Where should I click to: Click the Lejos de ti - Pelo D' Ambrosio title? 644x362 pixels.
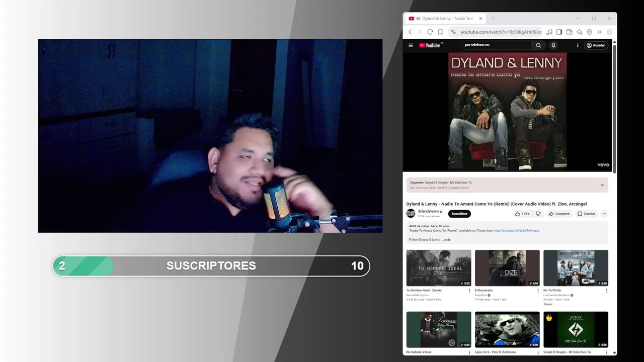[x=495, y=352]
